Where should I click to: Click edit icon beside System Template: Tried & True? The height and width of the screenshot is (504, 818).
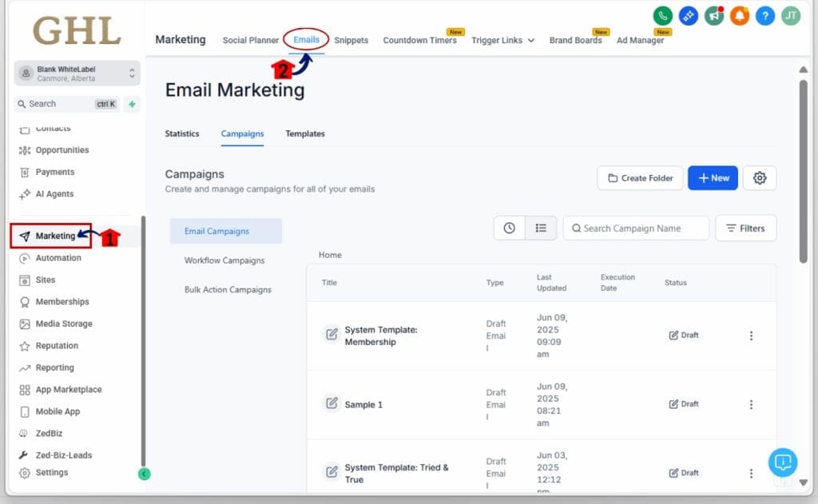(x=332, y=472)
